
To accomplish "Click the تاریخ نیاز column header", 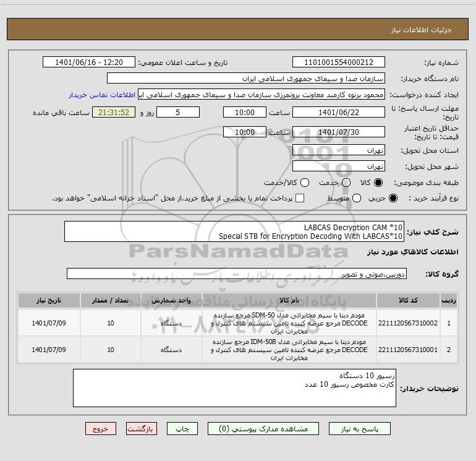I will click(49, 300).
